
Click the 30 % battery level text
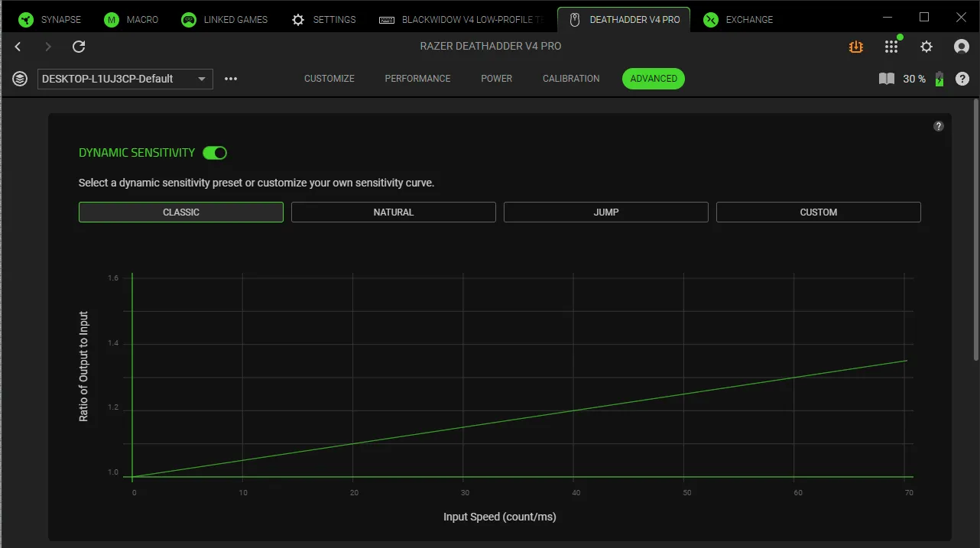tap(914, 79)
